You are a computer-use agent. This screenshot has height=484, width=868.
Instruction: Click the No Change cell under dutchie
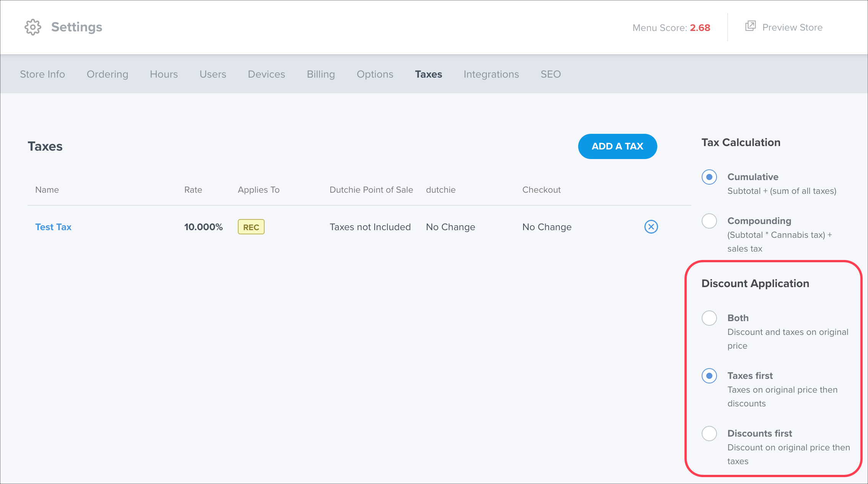coord(450,227)
